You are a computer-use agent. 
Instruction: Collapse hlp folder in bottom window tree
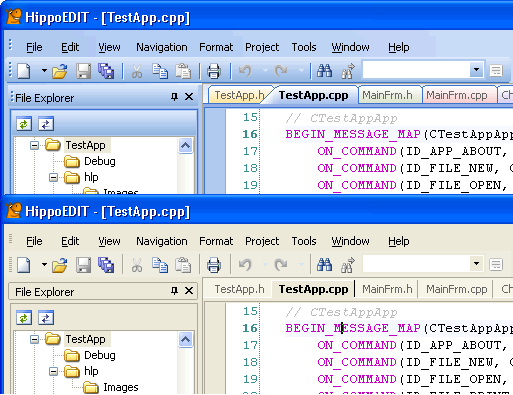coord(53,371)
